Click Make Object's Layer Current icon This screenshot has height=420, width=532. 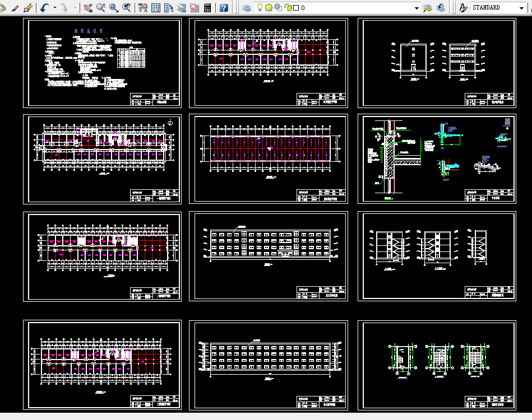[428, 7]
